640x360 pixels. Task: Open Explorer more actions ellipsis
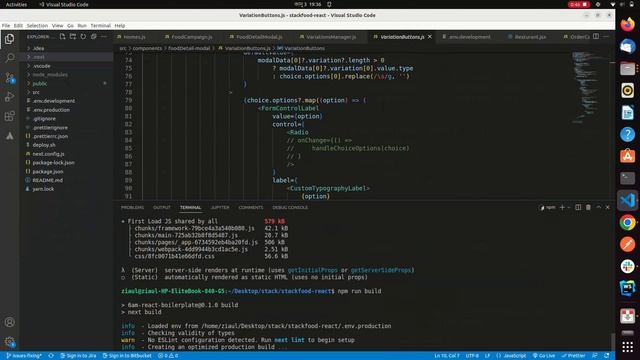coord(104,37)
